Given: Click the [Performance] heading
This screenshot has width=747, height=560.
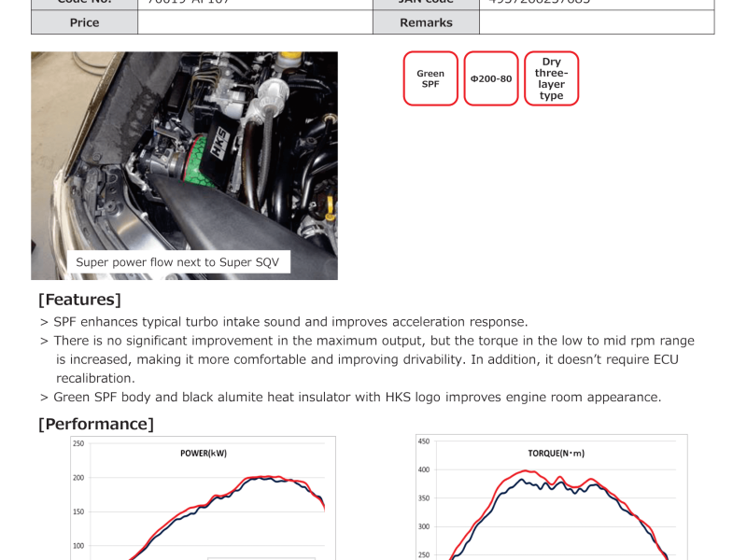Looking at the screenshot, I should (96, 425).
